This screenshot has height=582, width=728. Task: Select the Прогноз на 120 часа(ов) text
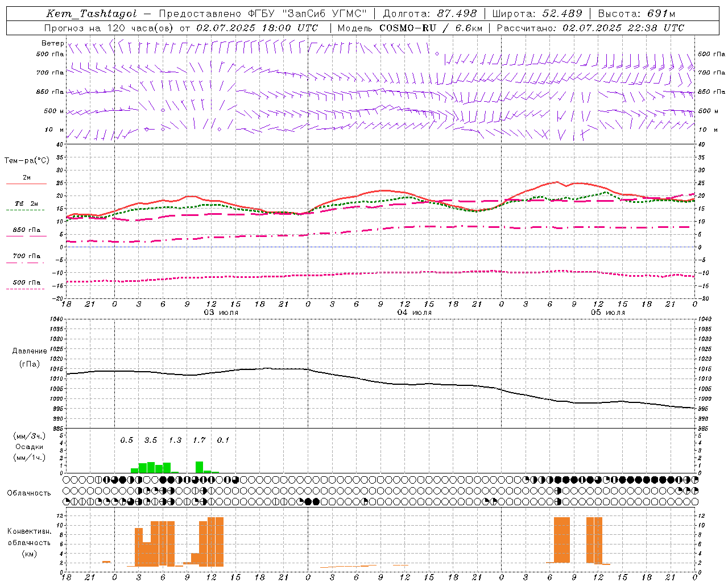[x=109, y=28]
